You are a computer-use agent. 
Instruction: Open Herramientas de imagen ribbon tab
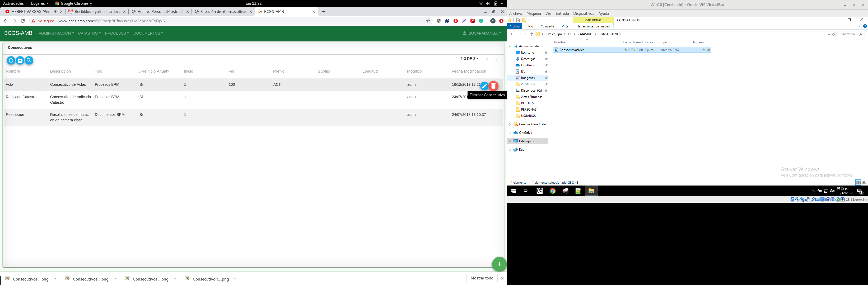point(593,26)
